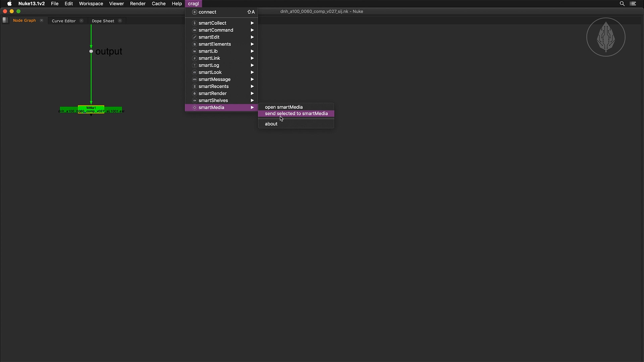Choose send selected to smartMedia
The image size is (644, 362).
296,114
